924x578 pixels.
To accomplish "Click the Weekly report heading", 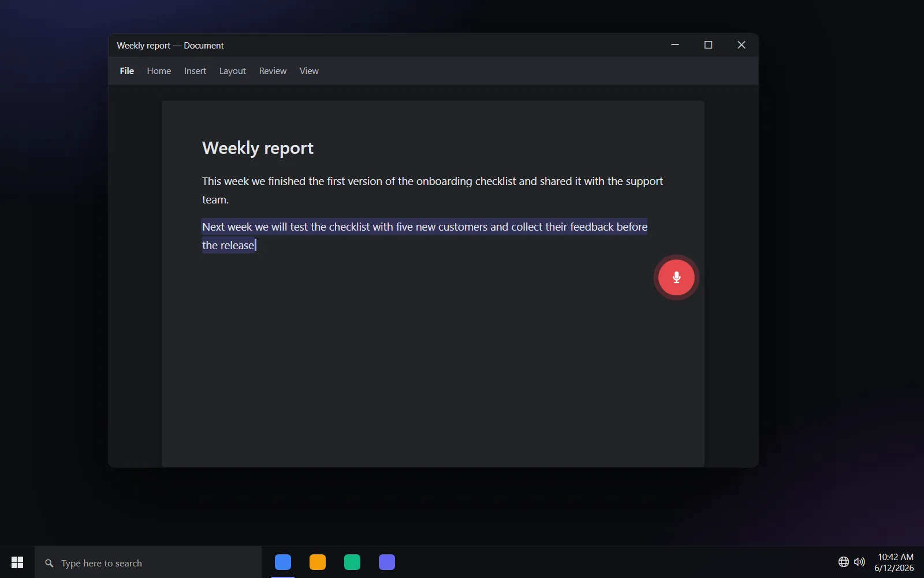I will tap(258, 148).
